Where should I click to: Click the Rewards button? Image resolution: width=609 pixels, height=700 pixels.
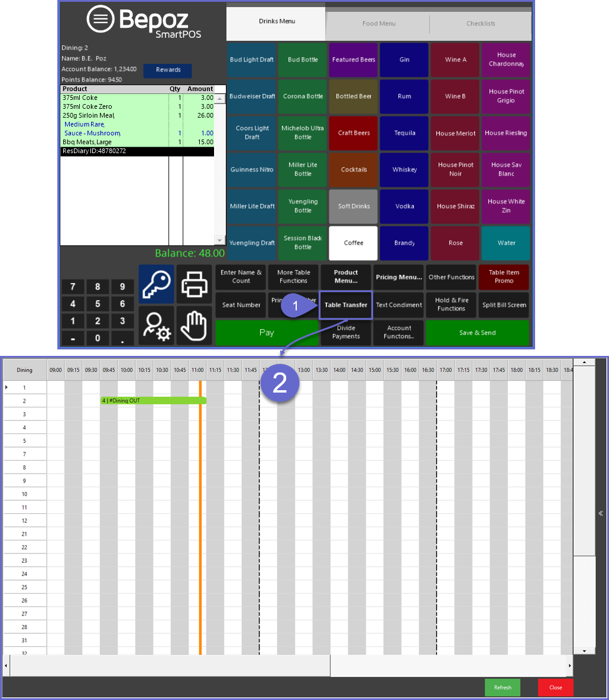click(168, 70)
